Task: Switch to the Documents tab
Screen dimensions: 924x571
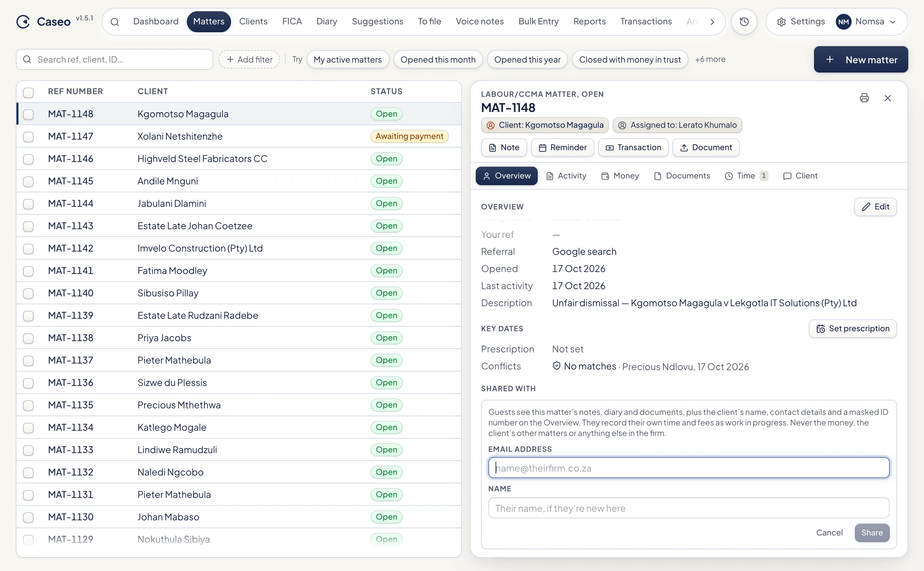Action: [682, 176]
